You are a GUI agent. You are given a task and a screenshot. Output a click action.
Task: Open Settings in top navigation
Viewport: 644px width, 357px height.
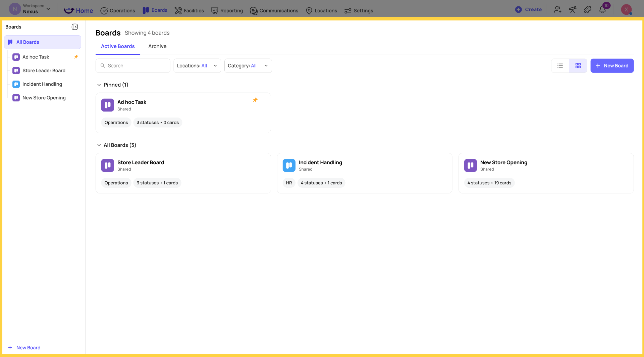[x=359, y=10]
